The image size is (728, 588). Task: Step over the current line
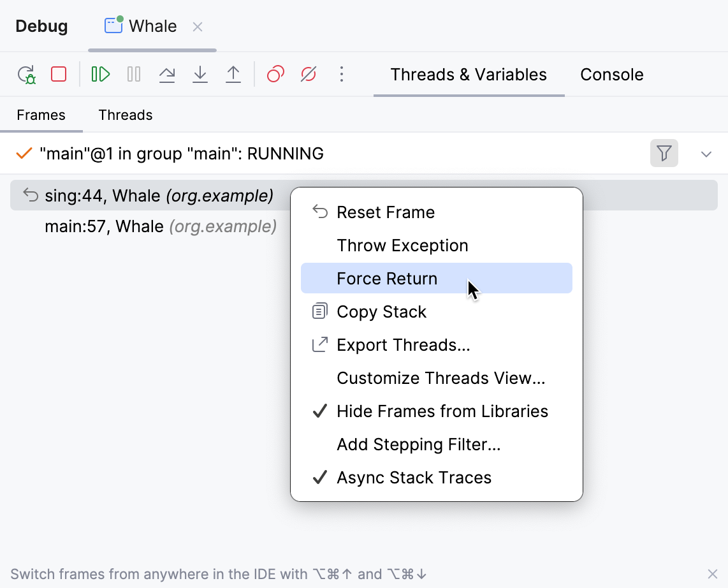[x=167, y=74]
